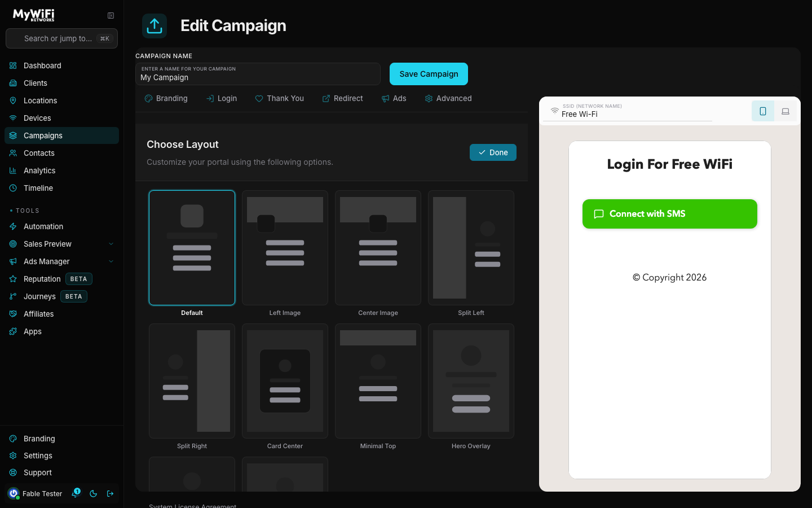Click the Reputation BETA badge
Viewport: 812px width, 508px height.
coord(78,279)
